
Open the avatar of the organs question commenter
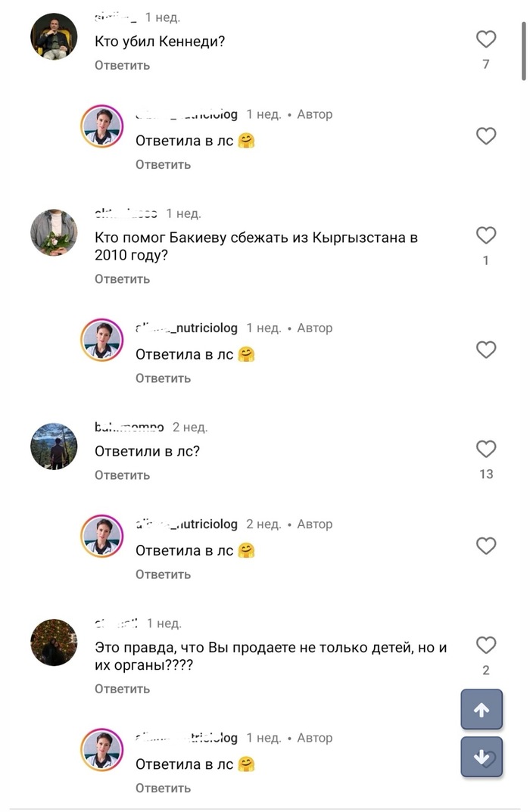54,642
